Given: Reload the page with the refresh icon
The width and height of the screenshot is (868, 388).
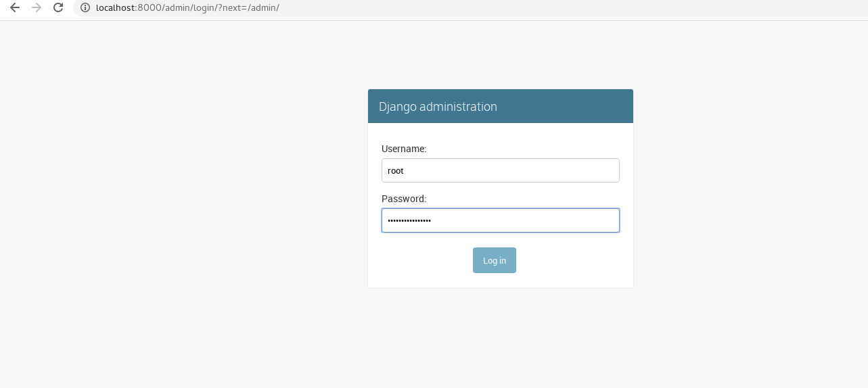Looking at the screenshot, I should tap(58, 7).
